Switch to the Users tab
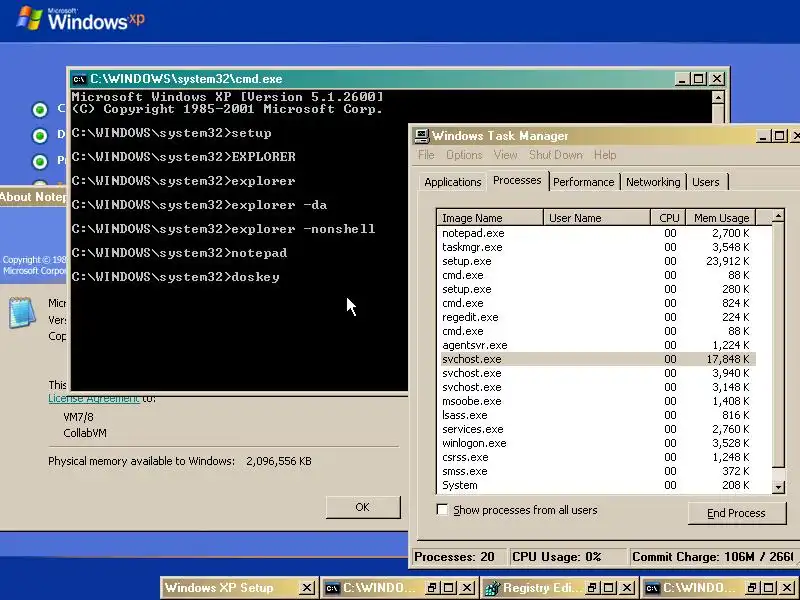Image resolution: width=800 pixels, height=600 pixels. [706, 182]
